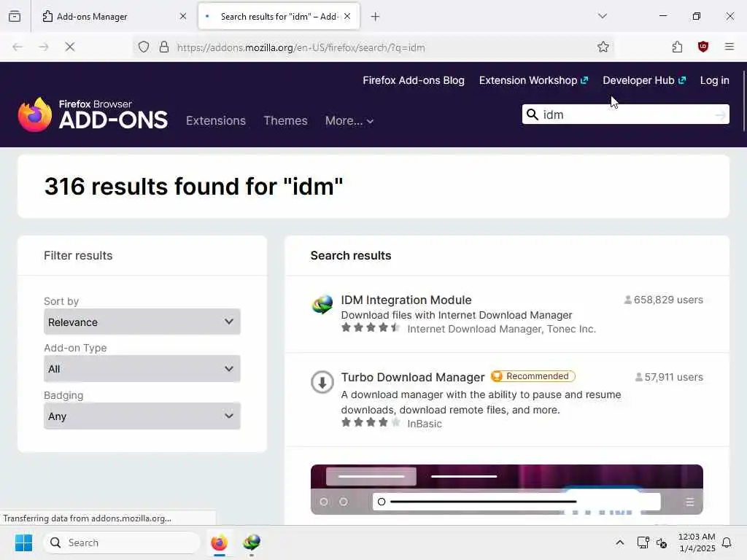Open the network status tray icon
This screenshot has height=560, width=747.
[643, 542]
